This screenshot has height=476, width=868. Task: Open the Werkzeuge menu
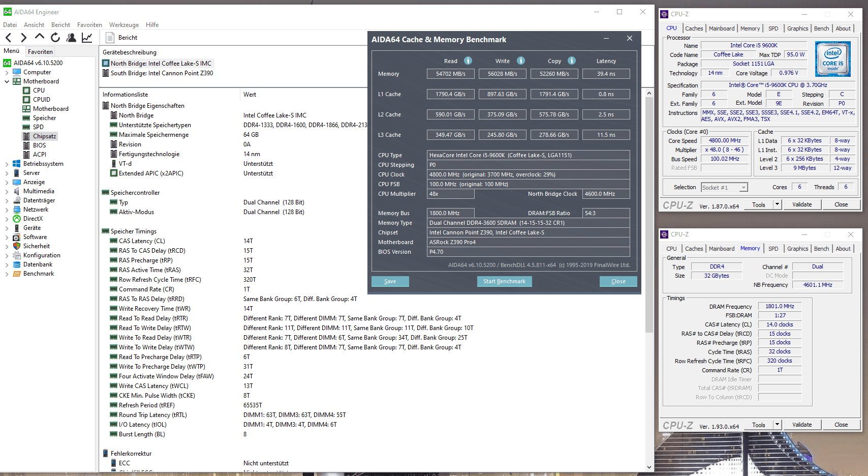[124, 25]
